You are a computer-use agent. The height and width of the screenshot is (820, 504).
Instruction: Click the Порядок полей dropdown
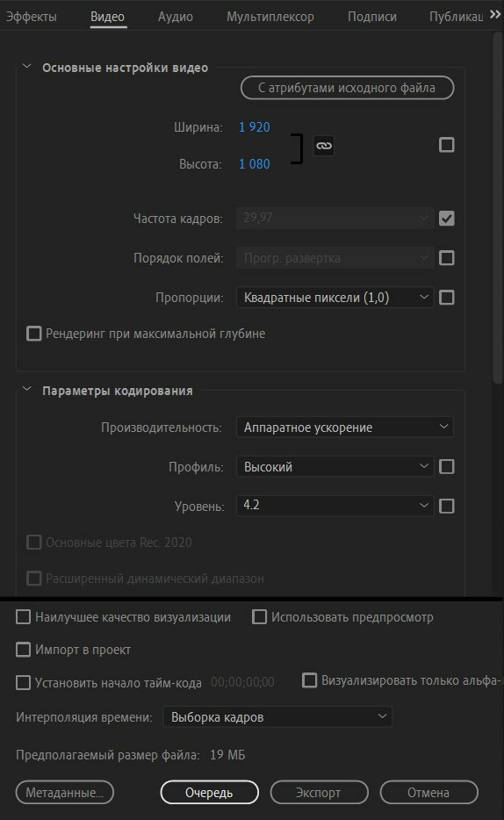pos(335,258)
